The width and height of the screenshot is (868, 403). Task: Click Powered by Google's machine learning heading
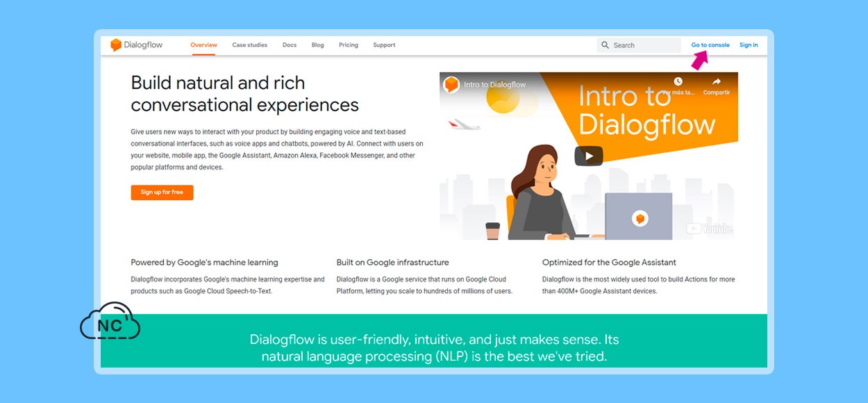pos(204,263)
